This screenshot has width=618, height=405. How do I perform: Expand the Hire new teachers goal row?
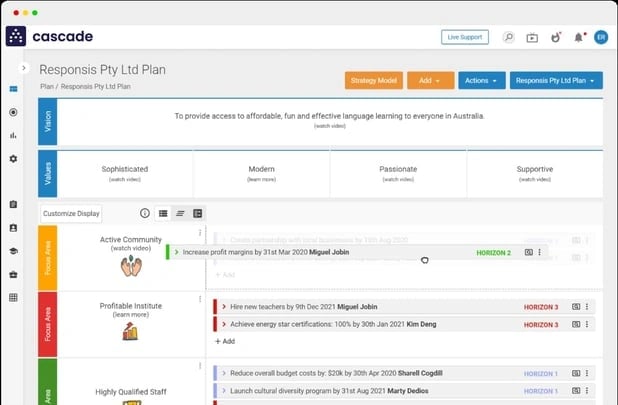(224, 306)
